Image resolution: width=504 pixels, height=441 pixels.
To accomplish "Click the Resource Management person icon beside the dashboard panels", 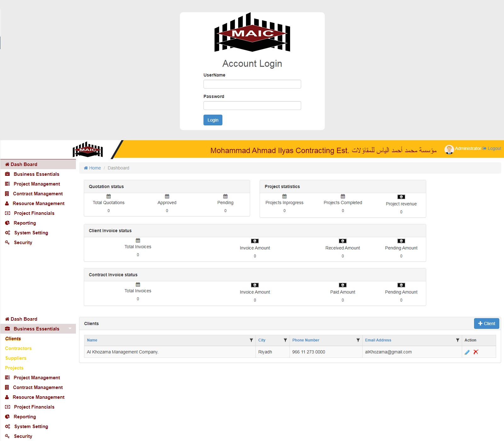I will pos(7,203).
